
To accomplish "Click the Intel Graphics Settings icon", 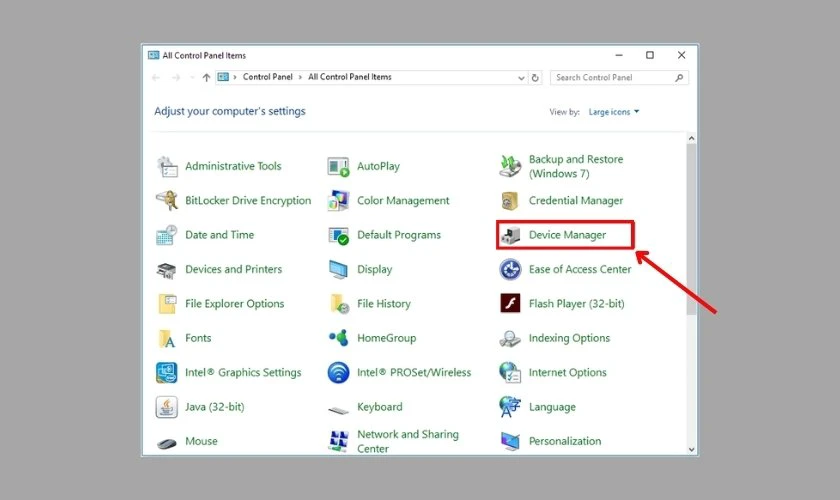I will [167, 373].
